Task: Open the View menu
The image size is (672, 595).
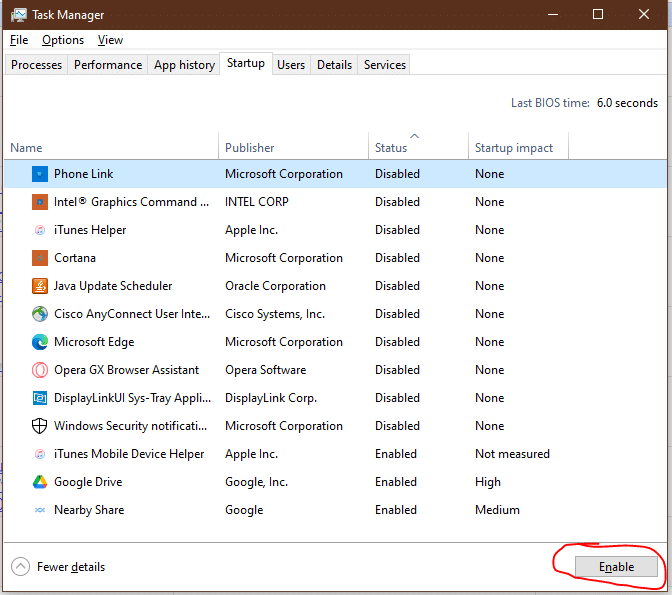Action: (x=110, y=40)
